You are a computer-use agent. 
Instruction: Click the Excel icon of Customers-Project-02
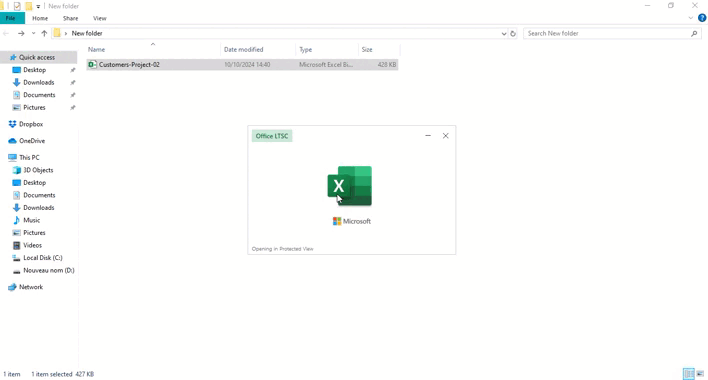tap(92, 65)
